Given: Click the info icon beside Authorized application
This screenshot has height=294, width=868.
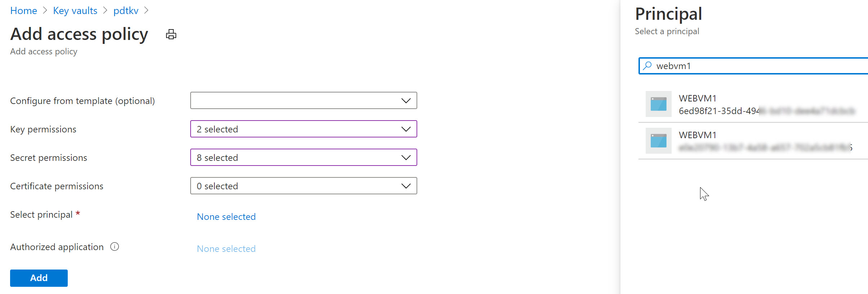Looking at the screenshot, I should coord(114,247).
